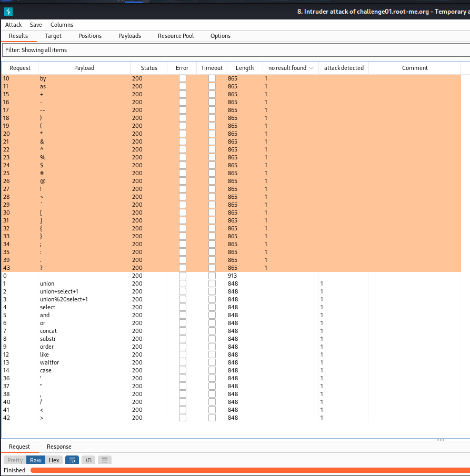
Task: Toggle Error checkbox for payload 'by' row
Action: pyautogui.click(x=182, y=78)
